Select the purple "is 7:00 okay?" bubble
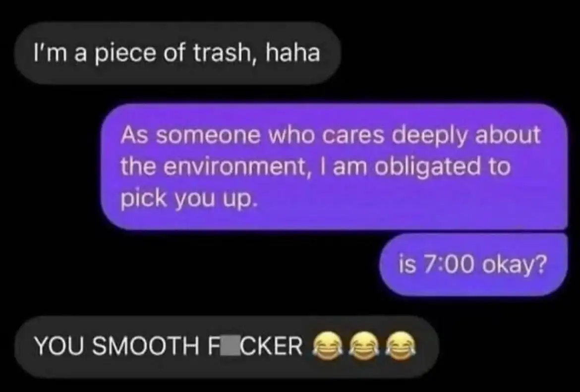Viewport: 580px width, 392px height. pos(473,265)
